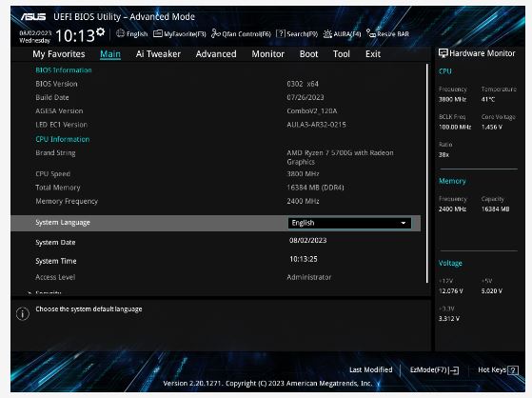Image resolution: width=532 pixels, height=398 pixels.
Task: Open System Language dropdown showing English
Action: point(349,223)
